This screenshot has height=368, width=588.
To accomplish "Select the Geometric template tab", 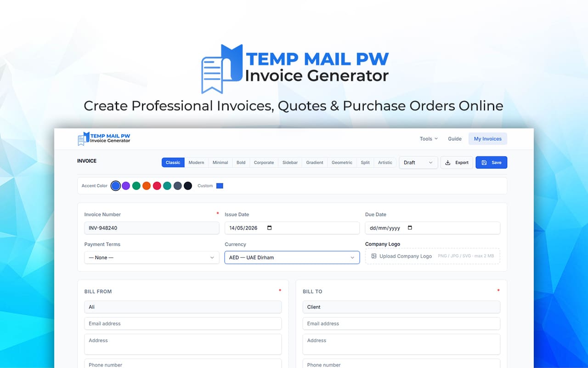I will 342,162.
